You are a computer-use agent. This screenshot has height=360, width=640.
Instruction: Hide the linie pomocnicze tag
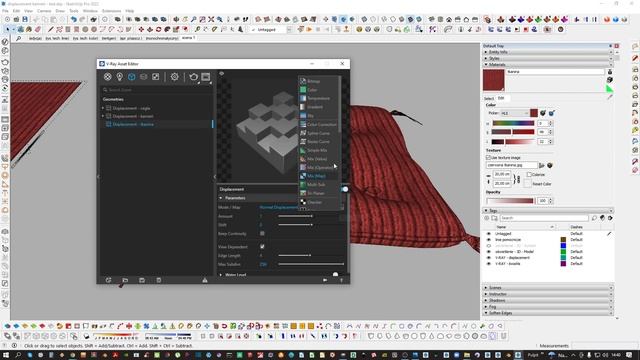coord(489,240)
